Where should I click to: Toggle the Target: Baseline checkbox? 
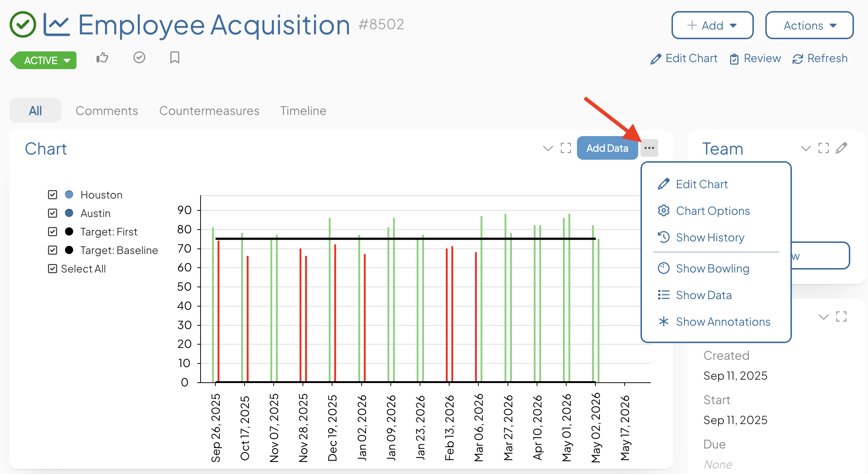coord(52,250)
